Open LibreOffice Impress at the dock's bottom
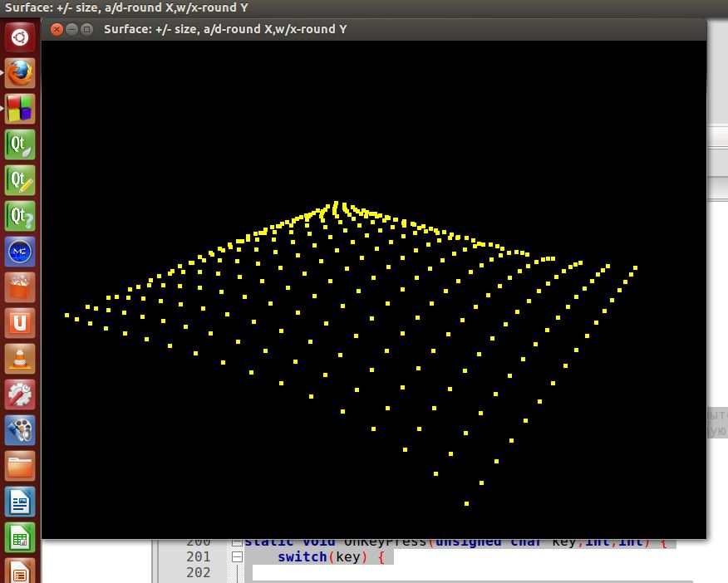The image size is (728, 583). coord(20,571)
